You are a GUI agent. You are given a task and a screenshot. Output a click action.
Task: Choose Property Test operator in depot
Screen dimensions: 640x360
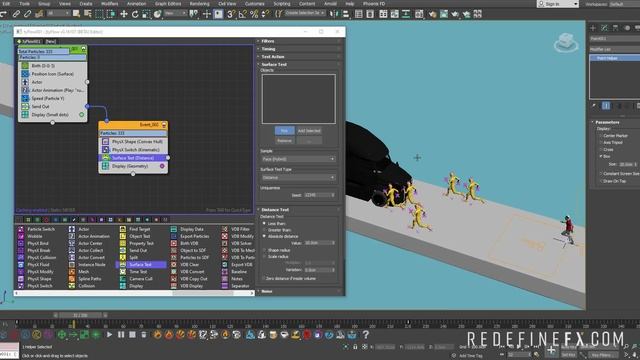click(x=137, y=243)
